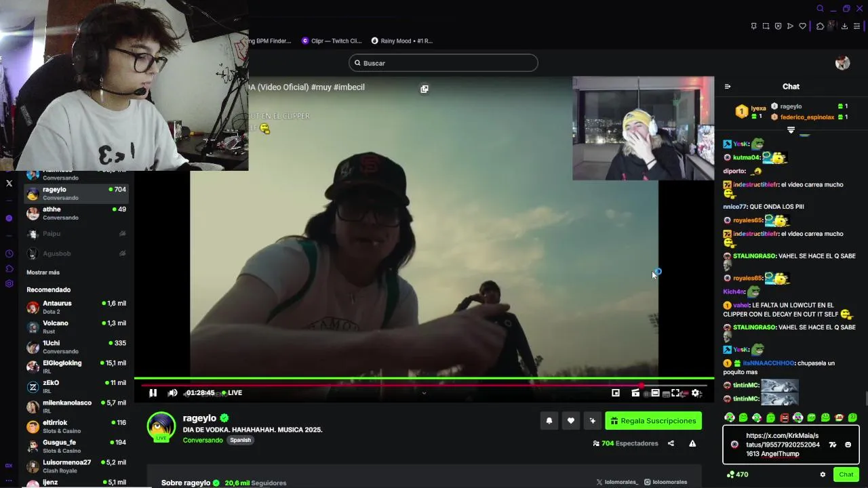Open the Conversando category link
The height and width of the screenshot is (488, 868).
(x=203, y=440)
